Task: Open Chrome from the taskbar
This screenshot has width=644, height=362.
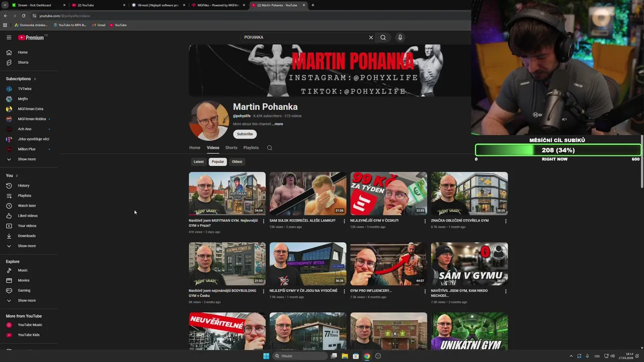Action: (367, 356)
